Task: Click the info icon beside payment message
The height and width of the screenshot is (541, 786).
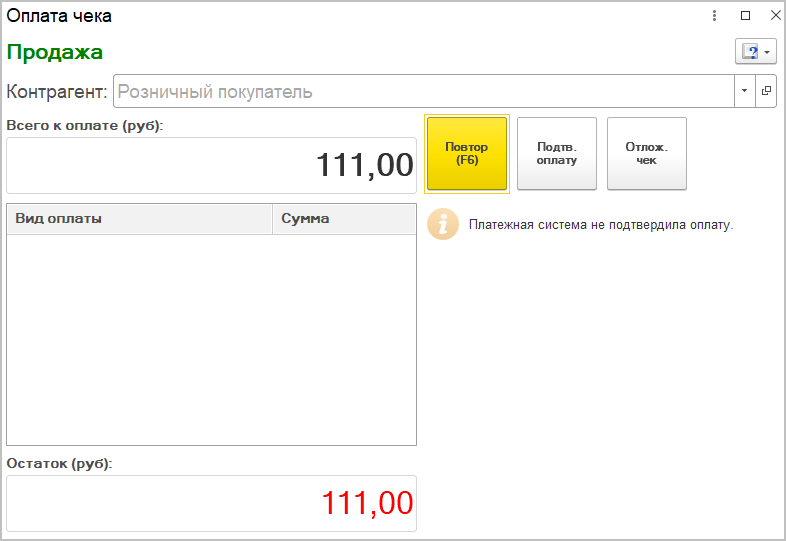Action: [443, 224]
